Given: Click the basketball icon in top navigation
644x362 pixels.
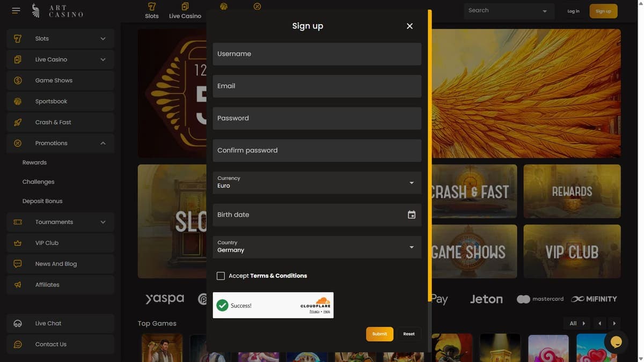Looking at the screenshot, I should (224, 6).
